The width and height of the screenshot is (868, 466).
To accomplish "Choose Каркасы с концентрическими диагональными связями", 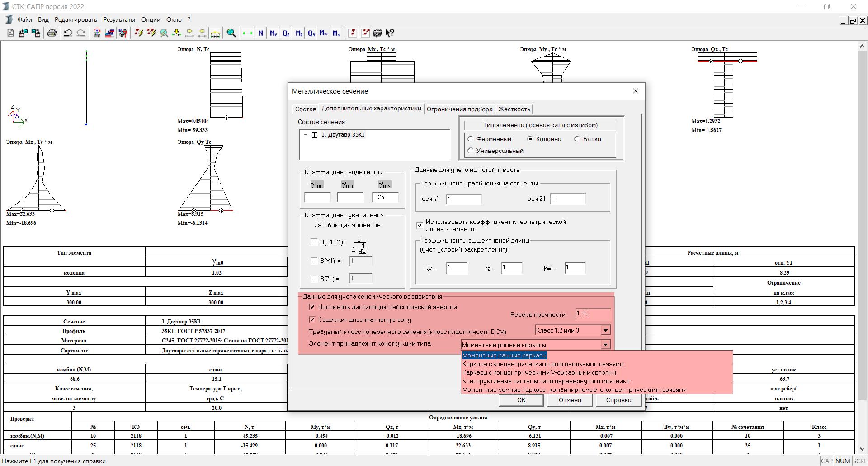I will [x=542, y=364].
